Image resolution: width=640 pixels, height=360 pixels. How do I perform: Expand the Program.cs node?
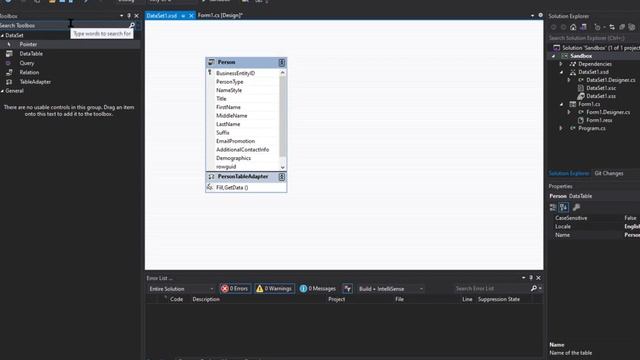point(561,128)
